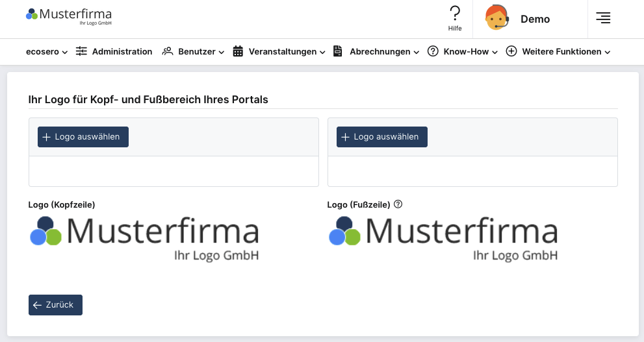
Task: Expand the ecosero dropdown
Action: click(x=46, y=52)
